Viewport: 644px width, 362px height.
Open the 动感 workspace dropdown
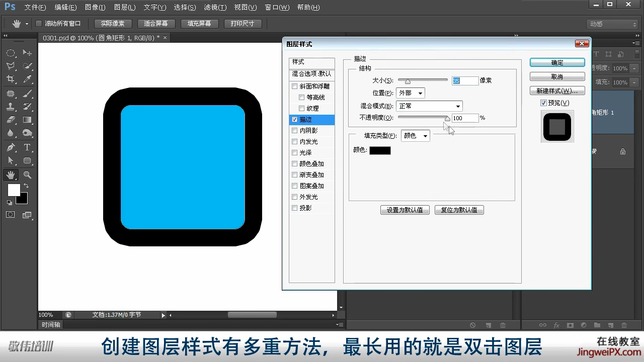point(612,24)
